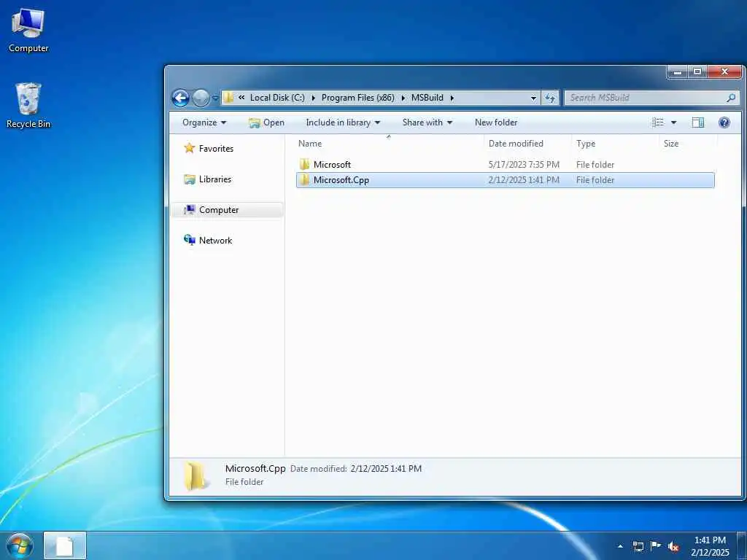The width and height of the screenshot is (747, 560).
Task: Open the Windows Start button
Action: [20, 545]
